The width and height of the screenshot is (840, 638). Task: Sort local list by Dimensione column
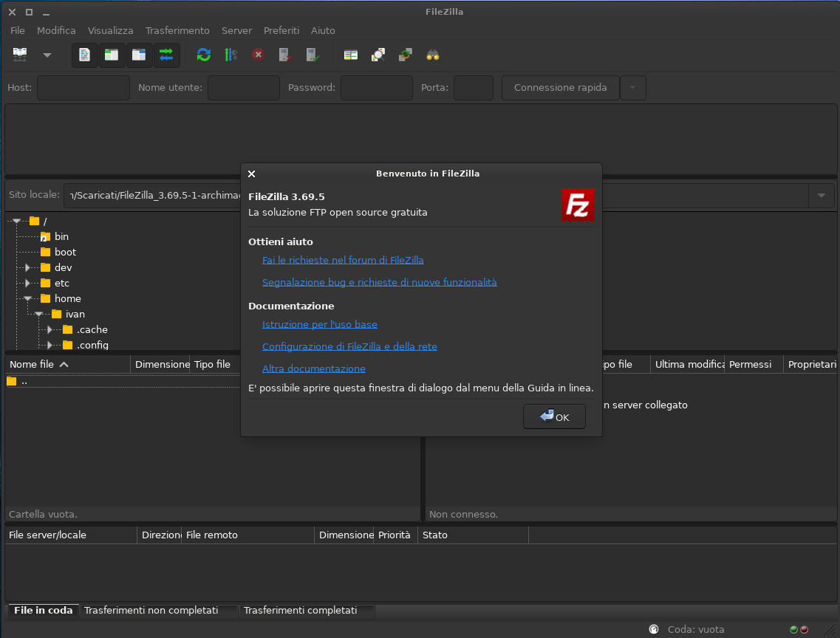tap(161, 365)
